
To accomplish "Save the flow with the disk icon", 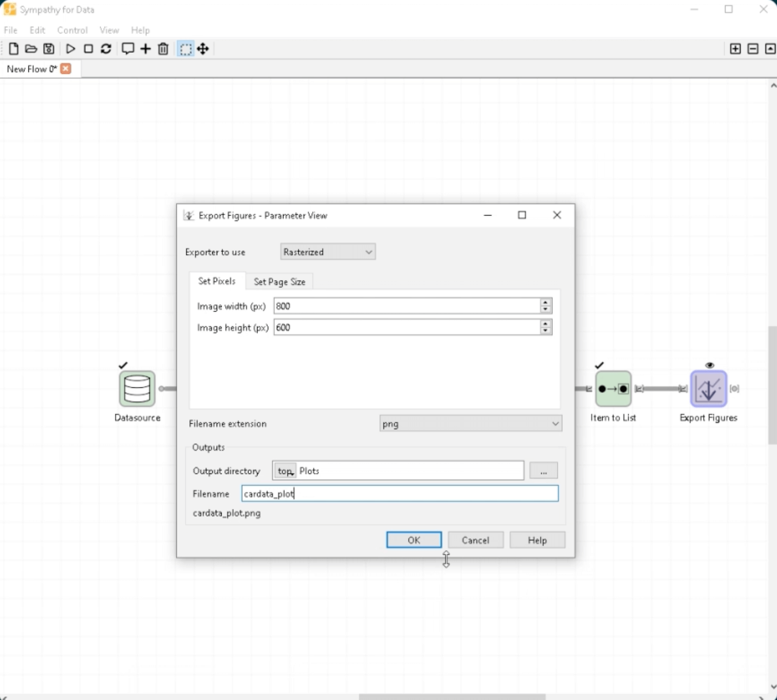I will click(x=48, y=49).
